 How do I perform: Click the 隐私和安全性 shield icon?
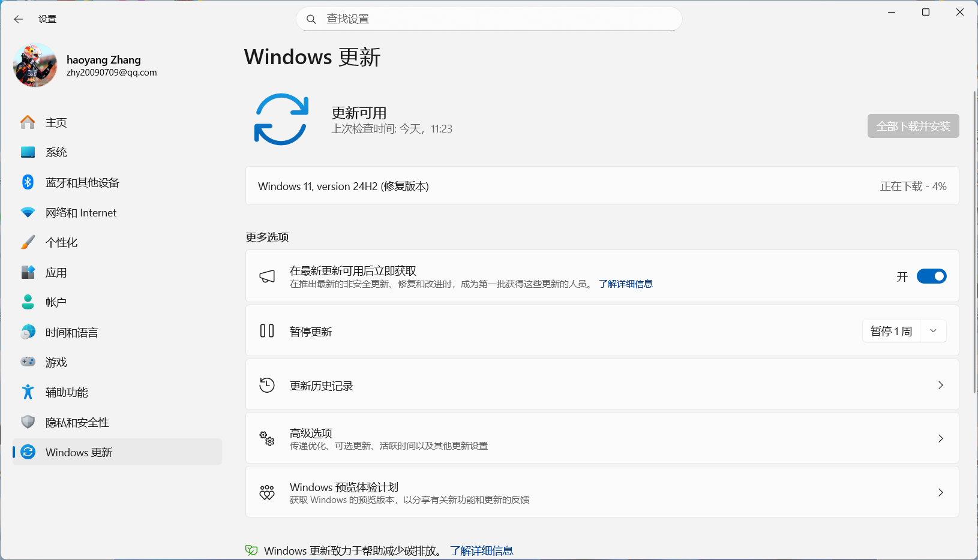[x=28, y=422]
